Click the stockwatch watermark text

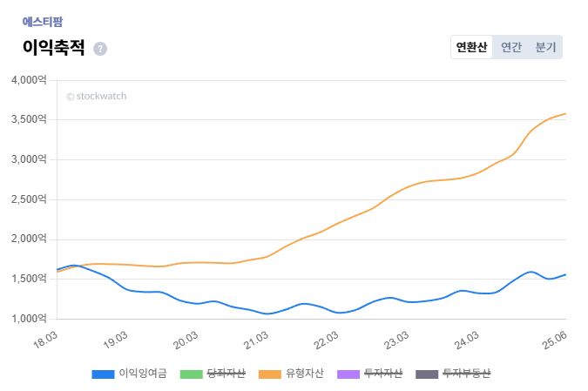(96, 96)
